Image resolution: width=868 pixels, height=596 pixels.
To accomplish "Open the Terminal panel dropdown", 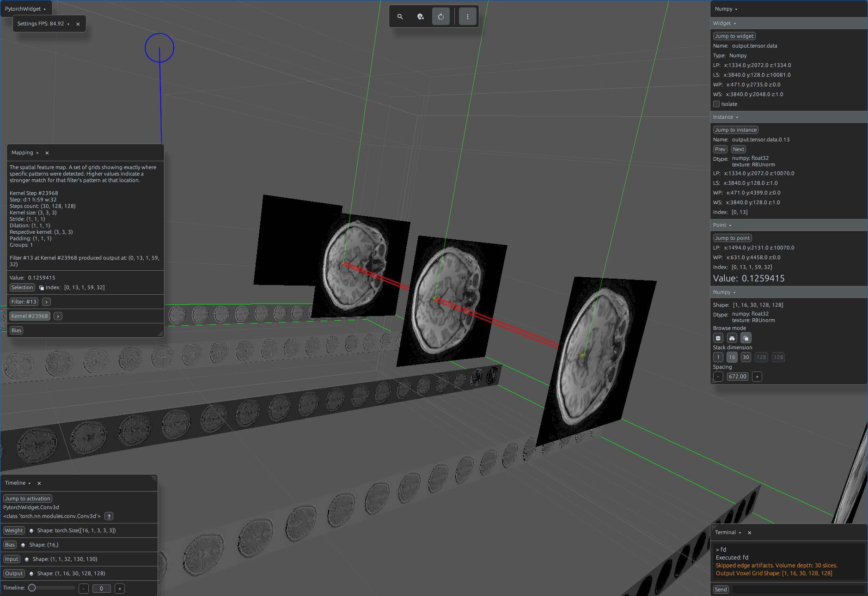I will (x=740, y=533).
